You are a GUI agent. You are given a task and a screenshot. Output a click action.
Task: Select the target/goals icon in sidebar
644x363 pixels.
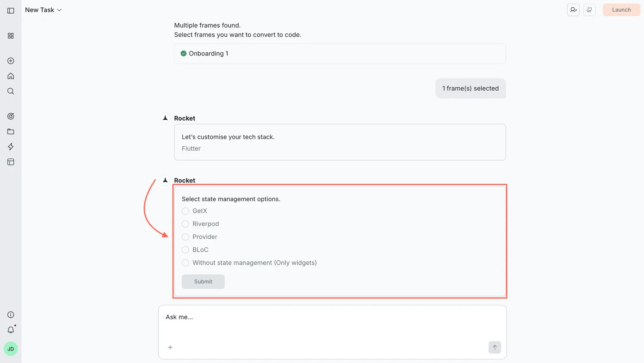tap(11, 116)
